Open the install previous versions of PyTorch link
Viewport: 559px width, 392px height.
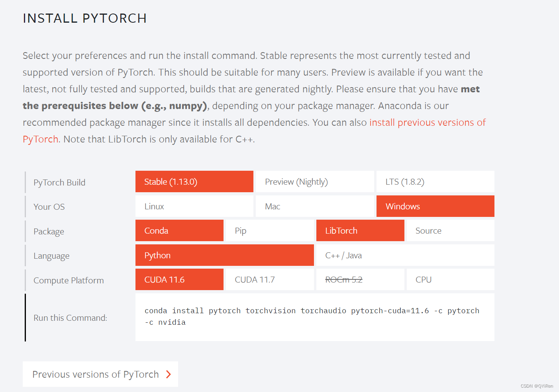click(x=428, y=122)
